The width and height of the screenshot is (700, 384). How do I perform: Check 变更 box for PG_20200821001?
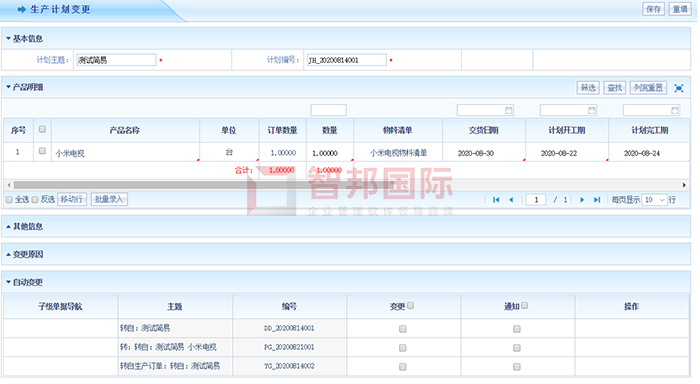coord(403,347)
